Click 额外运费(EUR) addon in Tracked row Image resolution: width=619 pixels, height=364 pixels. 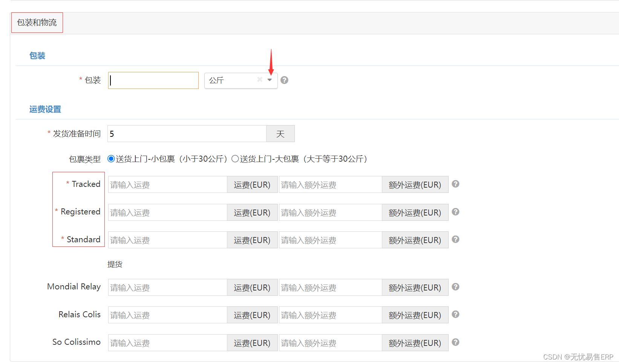pyautogui.click(x=415, y=185)
